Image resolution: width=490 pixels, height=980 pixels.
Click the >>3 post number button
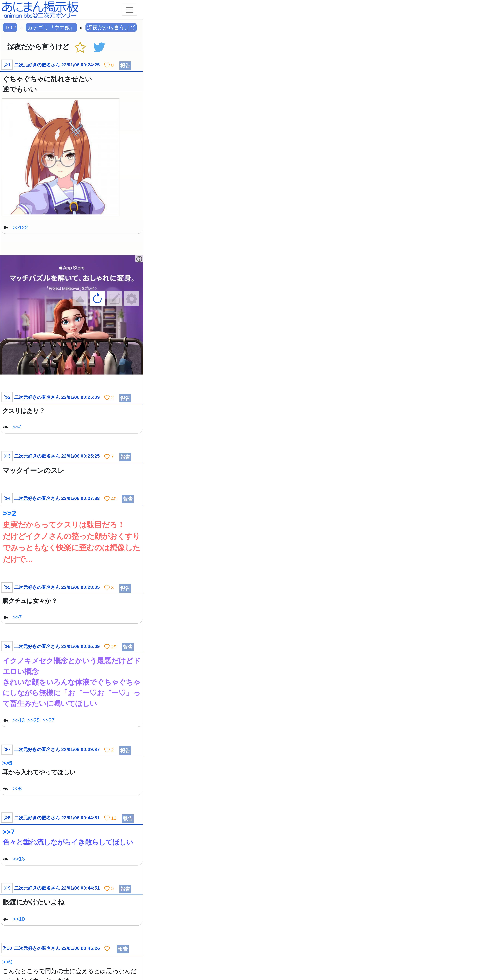7,456
